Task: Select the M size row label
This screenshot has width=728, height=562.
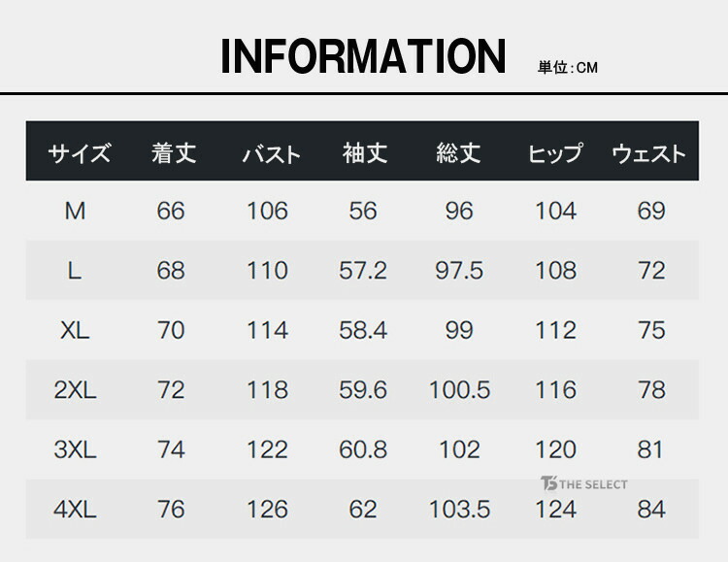Action: click(x=75, y=211)
